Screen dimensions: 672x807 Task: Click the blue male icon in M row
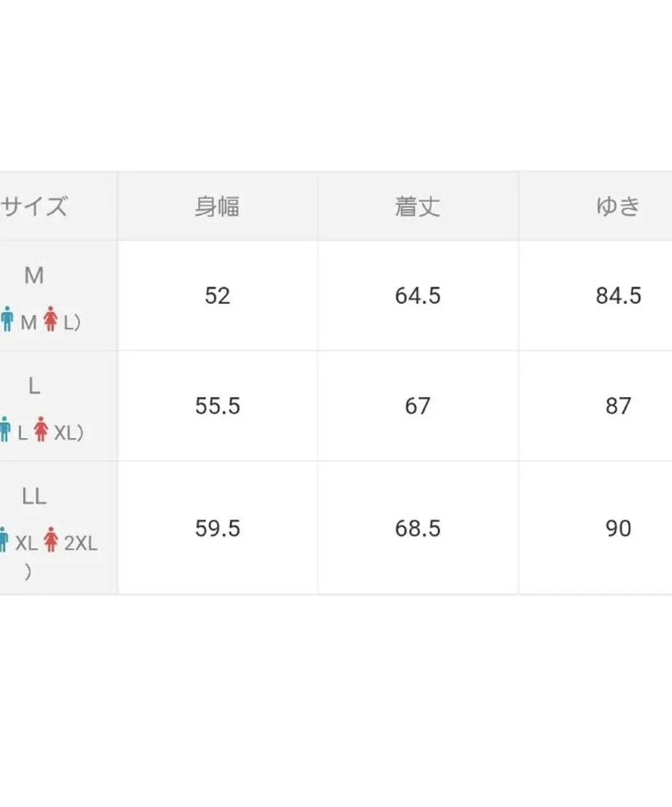click(7, 319)
